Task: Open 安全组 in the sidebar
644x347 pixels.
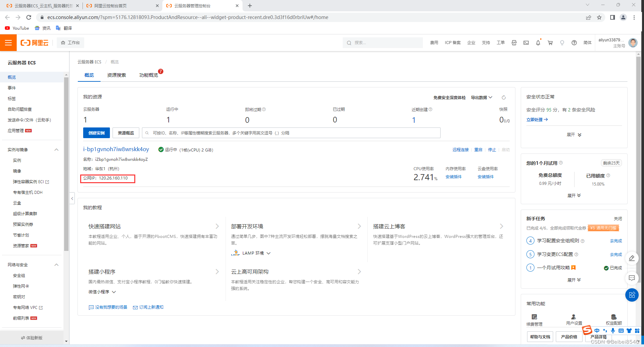Action: [x=19, y=276]
